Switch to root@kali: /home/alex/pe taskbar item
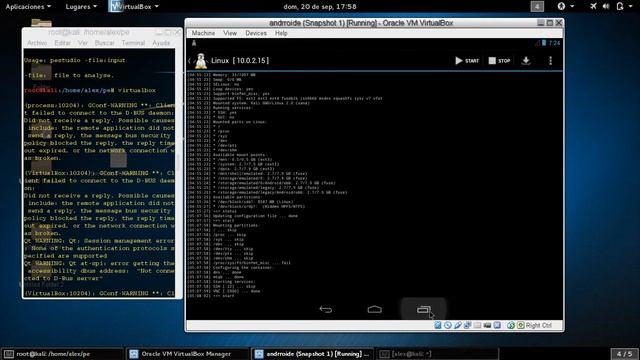 click(x=62, y=354)
